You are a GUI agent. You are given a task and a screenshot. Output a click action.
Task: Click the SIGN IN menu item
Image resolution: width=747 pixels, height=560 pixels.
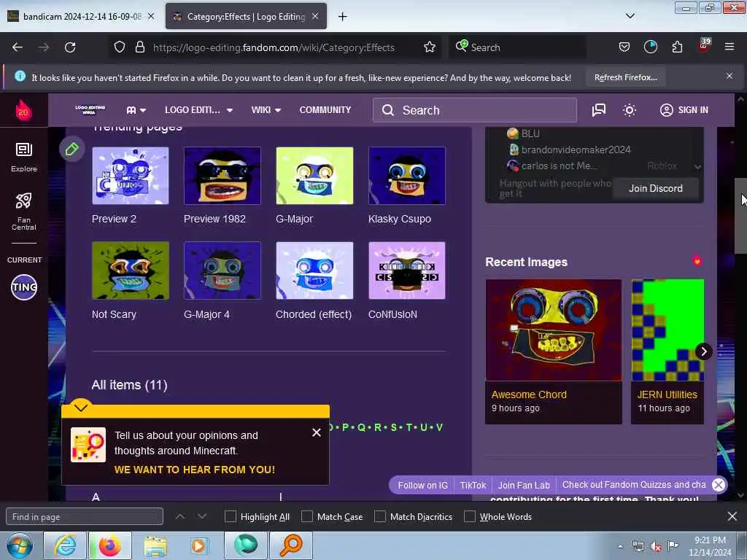(x=684, y=110)
